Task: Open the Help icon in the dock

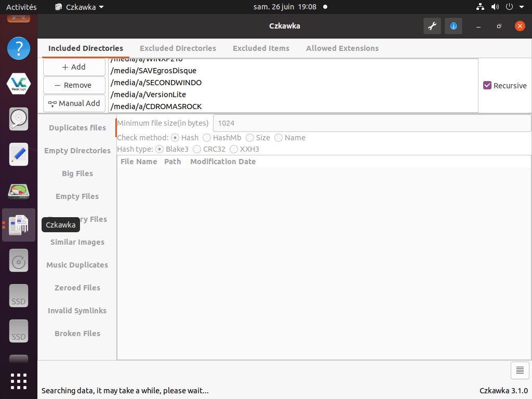Action: pyautogui.click(x=19, y=48)
